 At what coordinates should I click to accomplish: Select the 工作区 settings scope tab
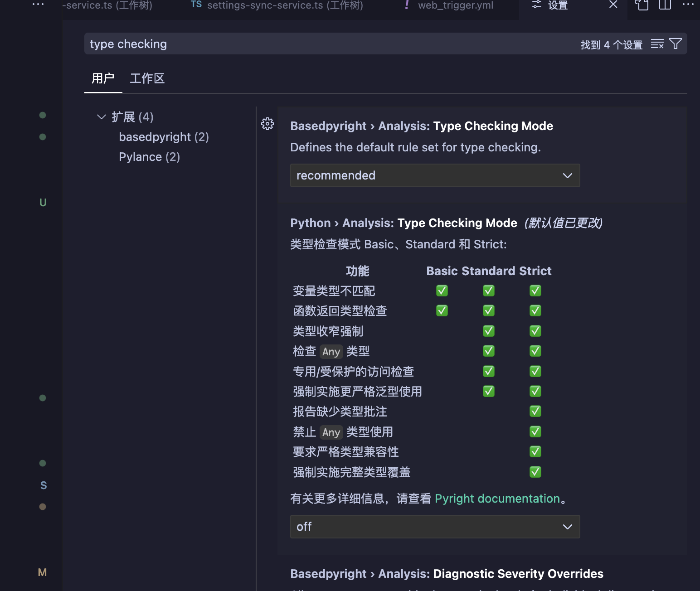coord(147,78)
